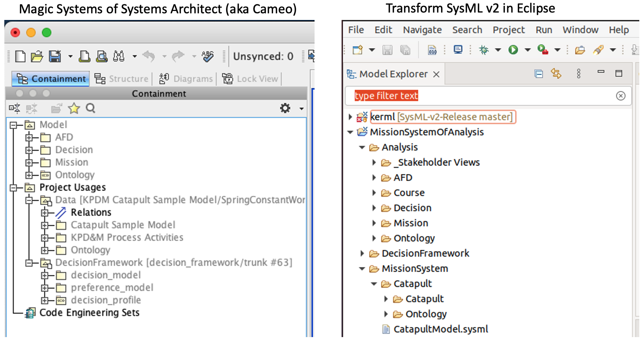Viewport: 644px width, 341px height.
Task: Click Collapse All in Model Explorer
Action: coord(539,74)
